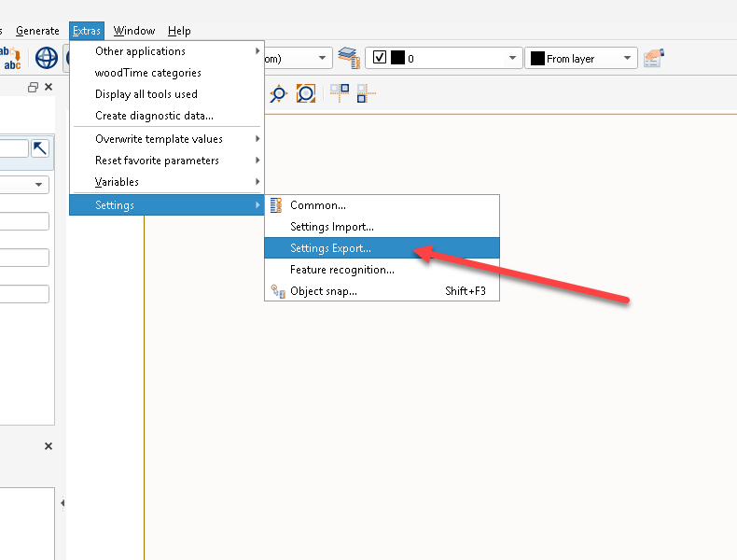737x560 pixels.
Task: Open Object snap settings
Action: point(382,291)
